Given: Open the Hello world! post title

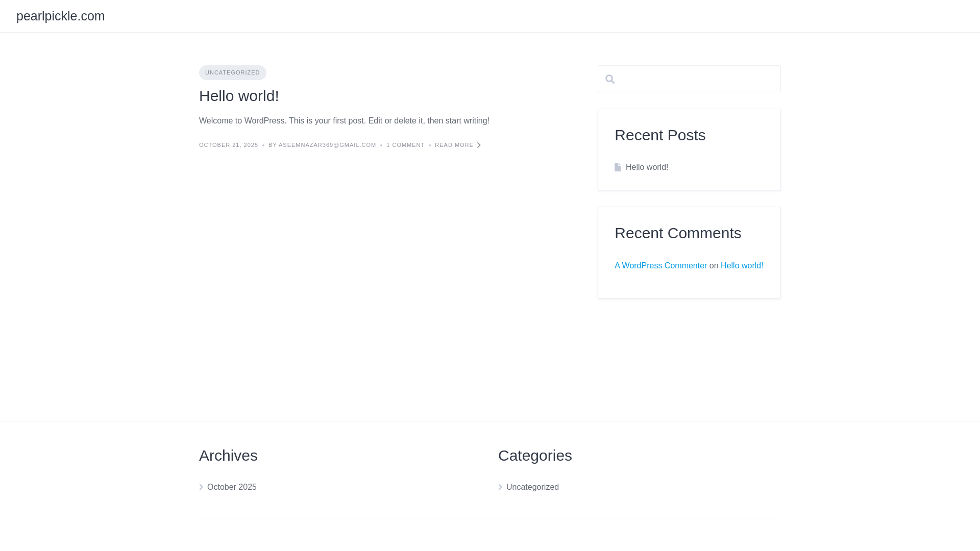Looking at the screenshot, I should pyautogui.click(x=239, y=96).
